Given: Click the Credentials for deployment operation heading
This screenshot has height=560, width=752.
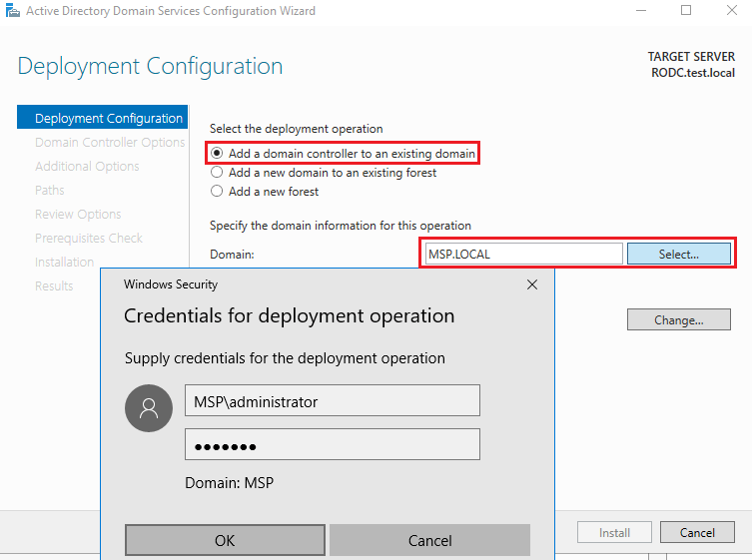Looking at the screenshot, I should [290, 316].
